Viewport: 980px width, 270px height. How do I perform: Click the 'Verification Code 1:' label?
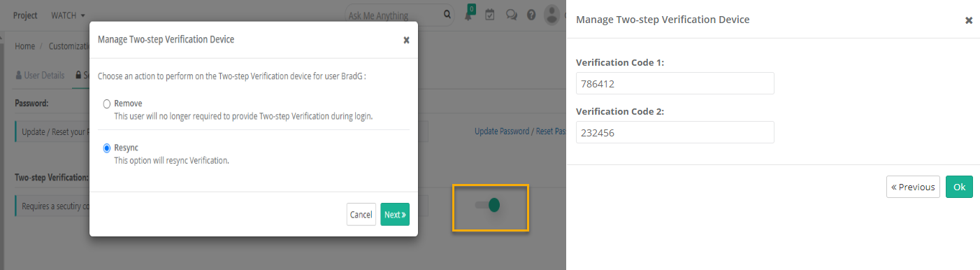click(x=620, y=62)
